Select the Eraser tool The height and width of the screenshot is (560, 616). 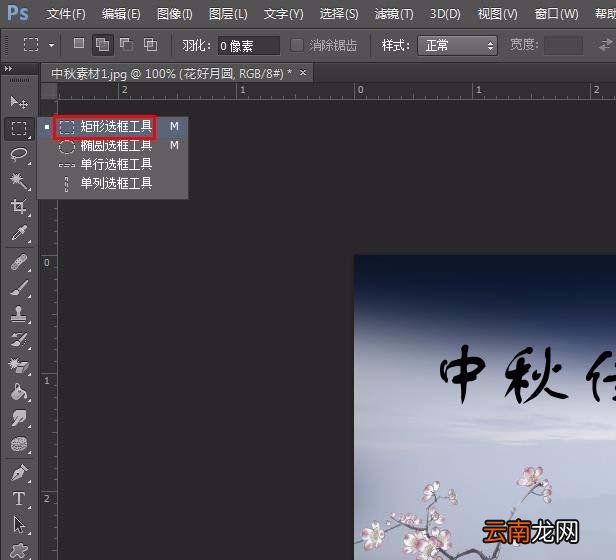(18, 366)
